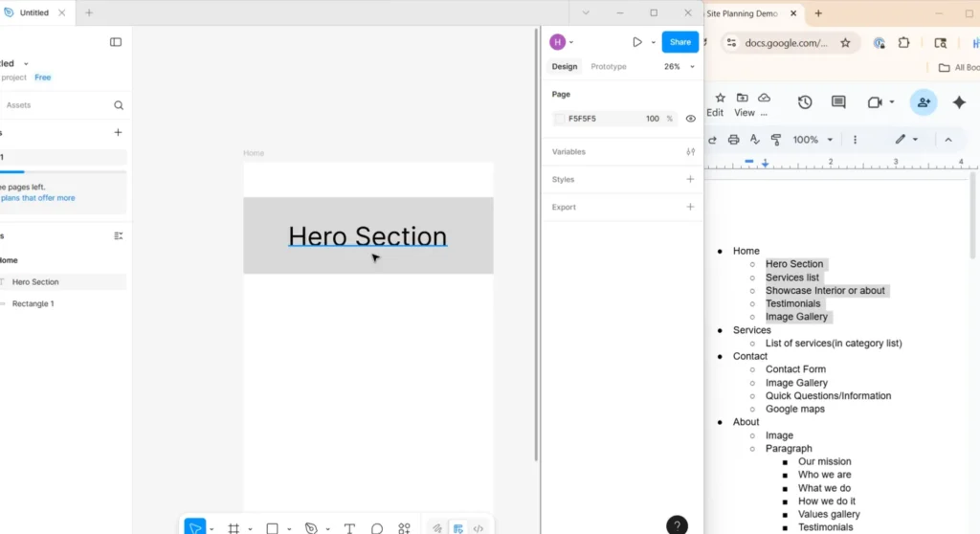The height and width of the screenshot is (534, 980).
Task: Toggle Dev Mode in bottom toolbar
Action: point(479,528)
